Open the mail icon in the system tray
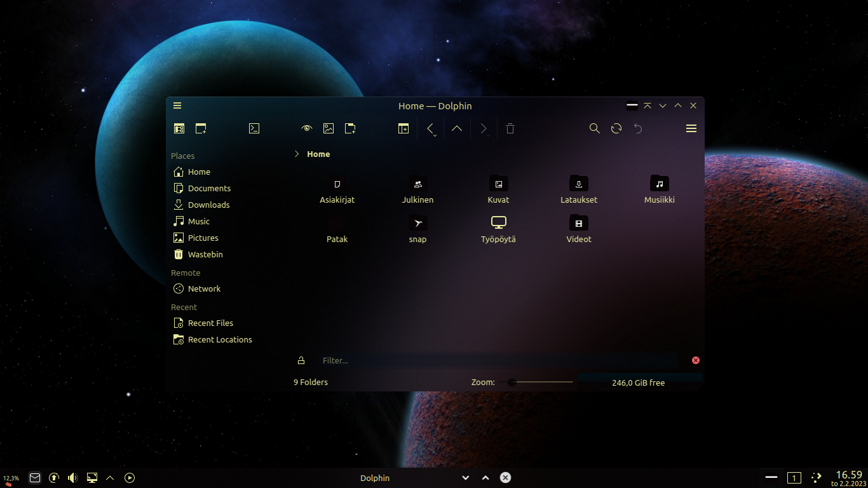 [x=35, y=478]
